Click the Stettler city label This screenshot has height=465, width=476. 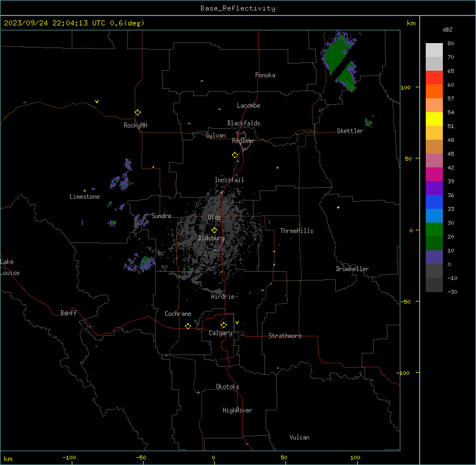pos(350,131)
